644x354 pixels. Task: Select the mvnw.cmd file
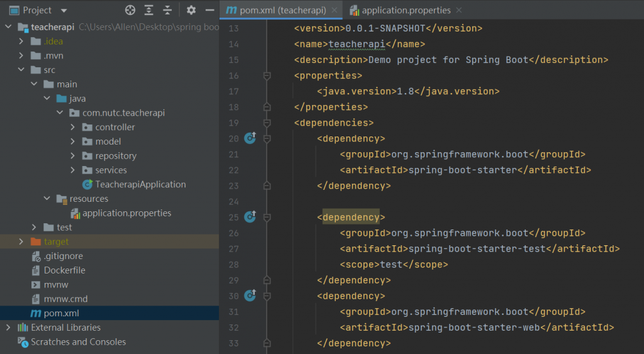click(x=65, y=299)
